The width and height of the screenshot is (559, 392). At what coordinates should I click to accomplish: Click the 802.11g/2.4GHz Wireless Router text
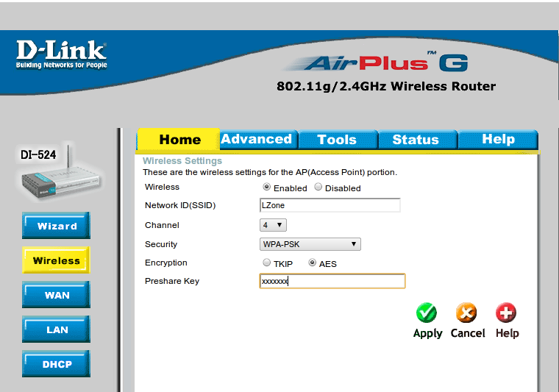pyautogui.click(x=386, y=86)
